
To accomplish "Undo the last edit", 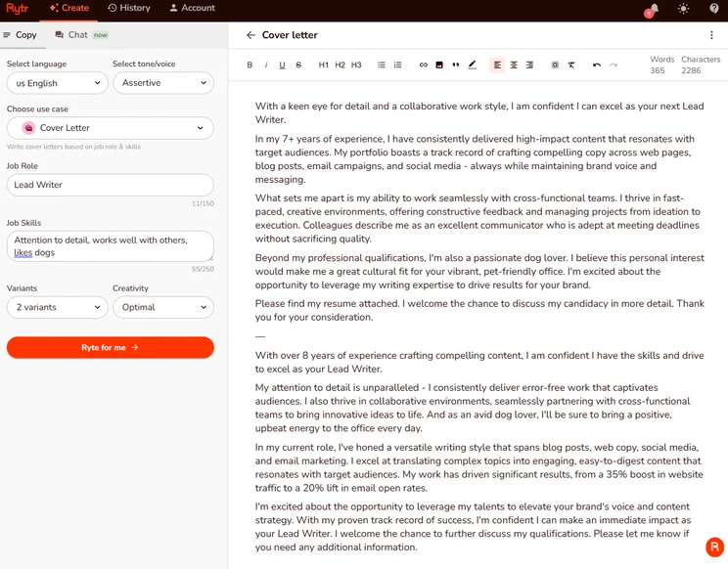I will (x=597, y=65).
